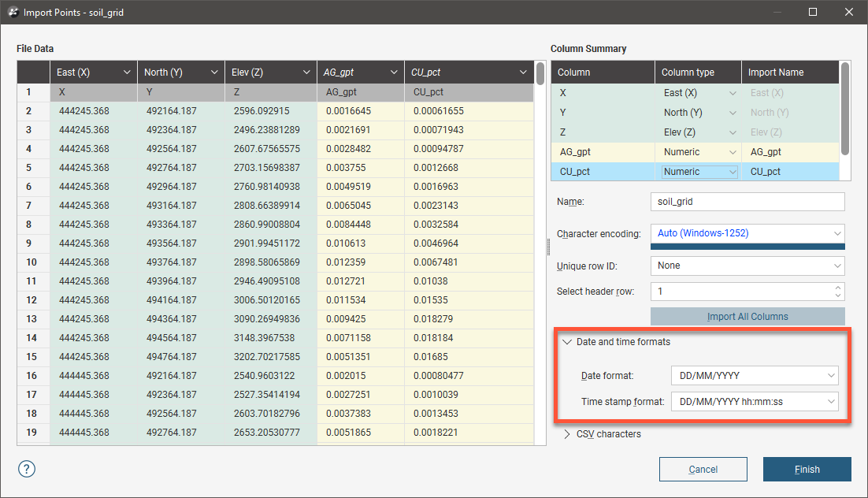The image size is (868, 498).
Task: Click the Import All Columns button
Action: pos(747,317)
